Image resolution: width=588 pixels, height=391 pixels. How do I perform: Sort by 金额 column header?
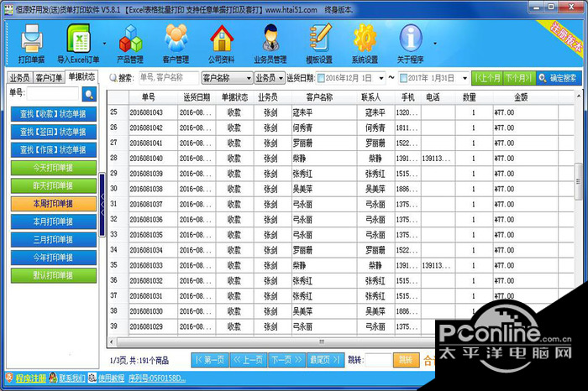point(522,97)
